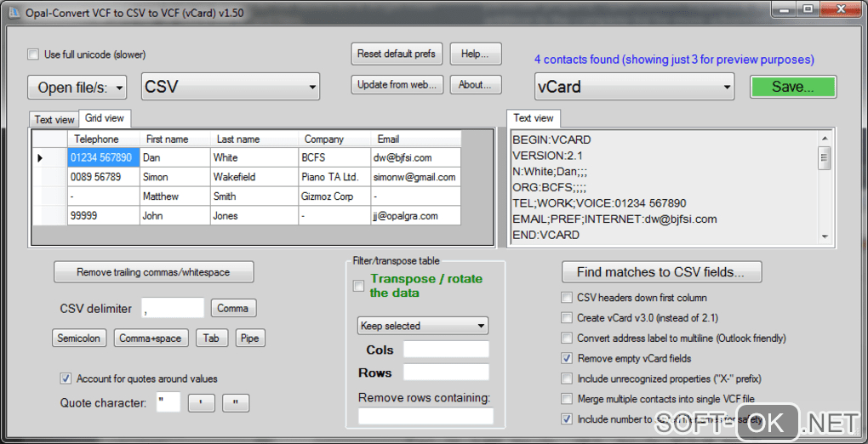The width and height of the screenshot is (868, 444).
Task: Click the single quote character button
Action: click(202, 403)
